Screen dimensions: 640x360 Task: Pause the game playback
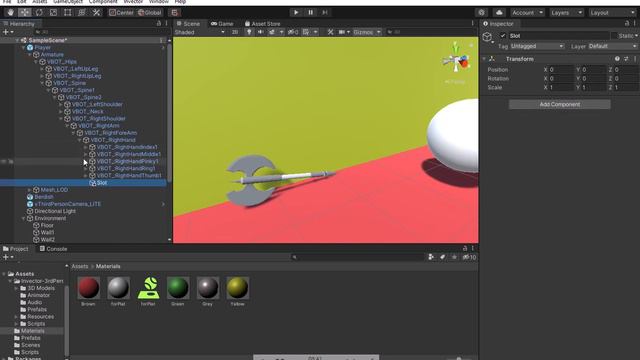(x=310, y=13)
